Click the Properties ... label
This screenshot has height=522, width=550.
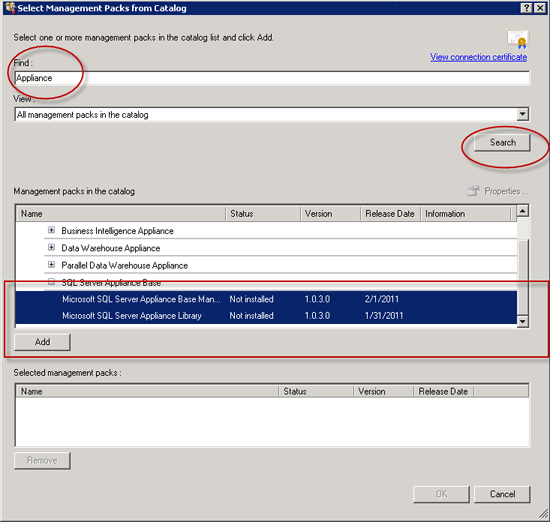click(506, 191)
